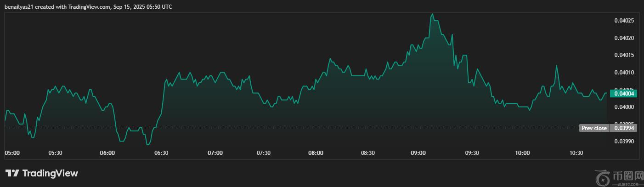This screenshot has width=644, height=187.
Task: Click the highest peak of the price line
Action: [x=432, y=14]
